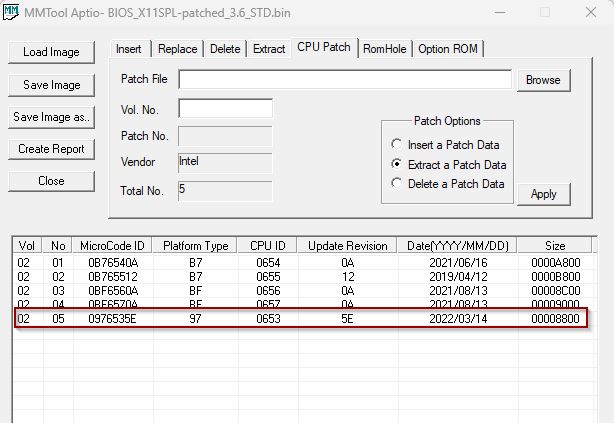Viewport: 614px width, 423px height.
Task: Open the Replace tab
Action: pos(176,49)
